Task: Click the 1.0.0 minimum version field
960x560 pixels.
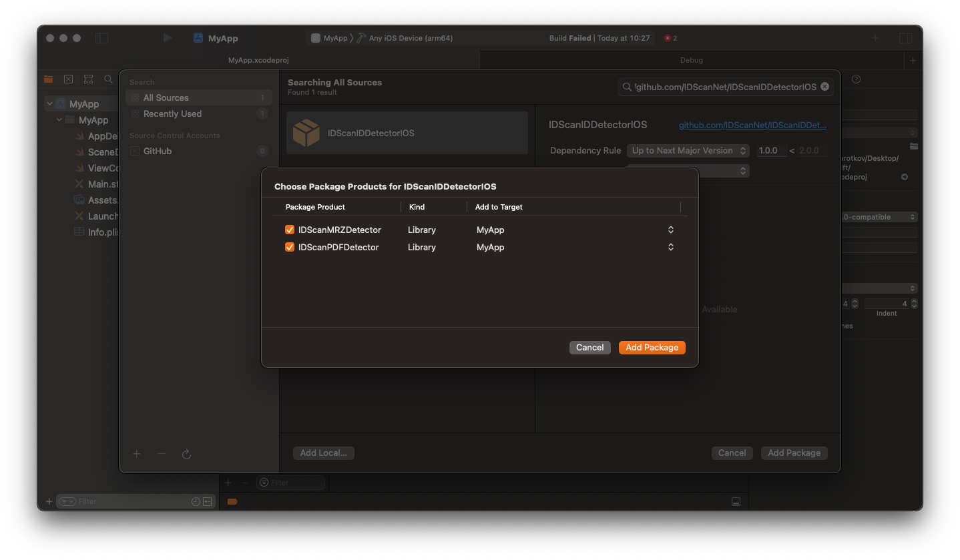Action: [x=771, y=151]
